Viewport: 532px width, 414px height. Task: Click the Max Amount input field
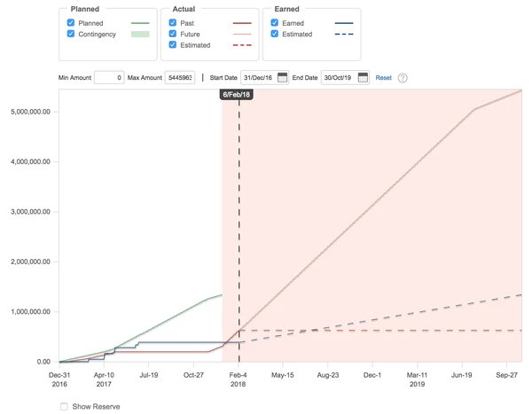coord(179,78)
